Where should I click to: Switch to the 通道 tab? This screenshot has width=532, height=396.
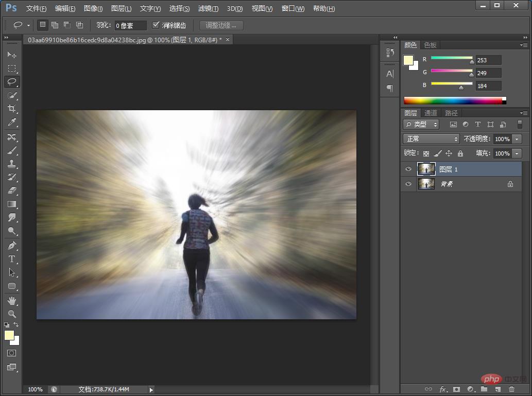pos(431,113)
